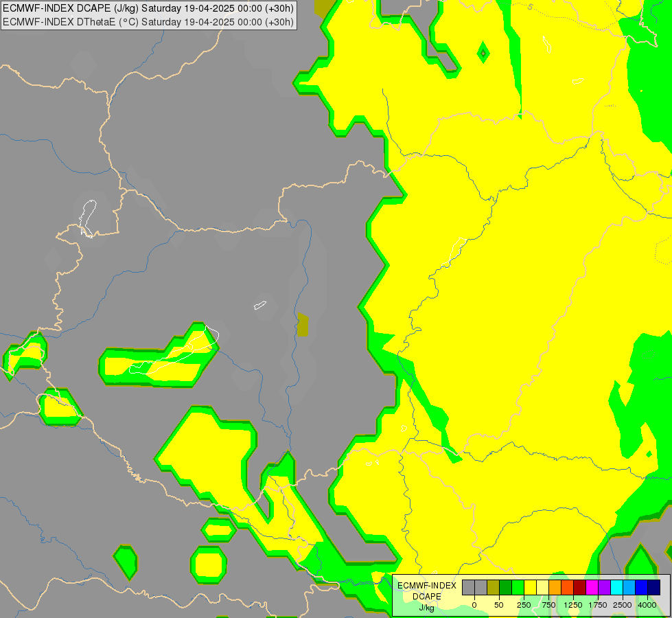This screenshot has height=618, width=672.
Task: Select the dark green legend swatch after 50
Action: [x=505, y=588]
